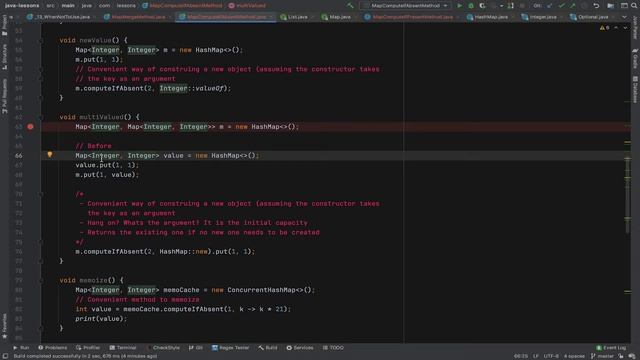This screenshot has width=640, height=360.
Task: Open the Profiler tool window button
Action: tap(88, 348)
